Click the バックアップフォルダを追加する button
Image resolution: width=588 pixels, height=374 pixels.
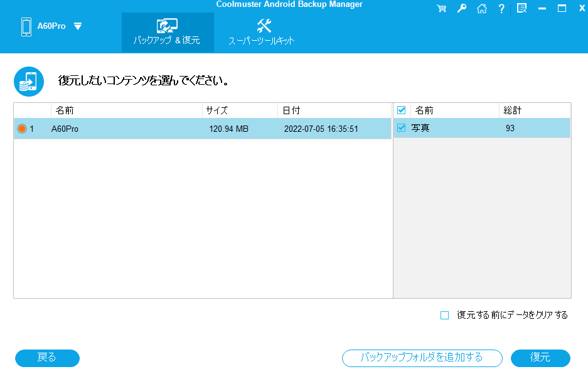[x=422, y=358]
